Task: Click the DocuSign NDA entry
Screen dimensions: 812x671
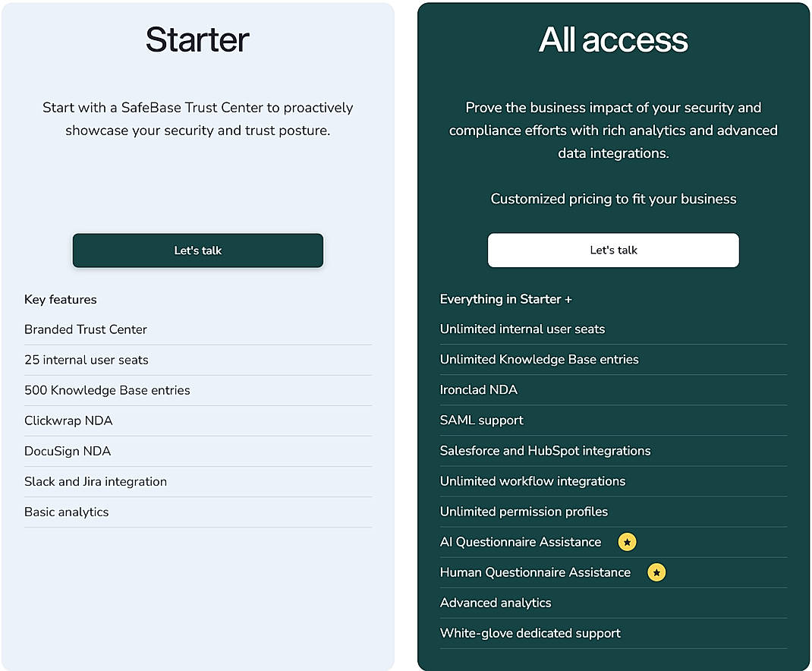Action: (x=68, y=451)
